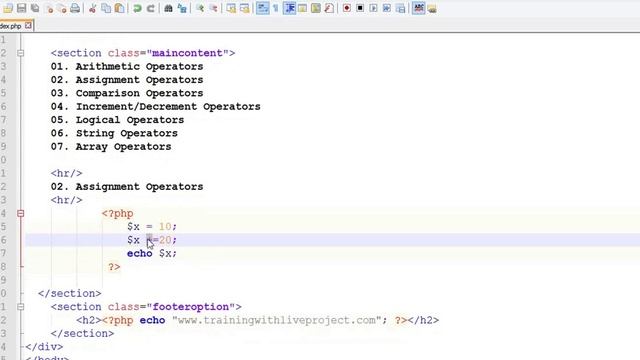Click the "footeroption" class value
Image resolution: width=640 pixels, height=360 pixels.
[x=191, y=307]
